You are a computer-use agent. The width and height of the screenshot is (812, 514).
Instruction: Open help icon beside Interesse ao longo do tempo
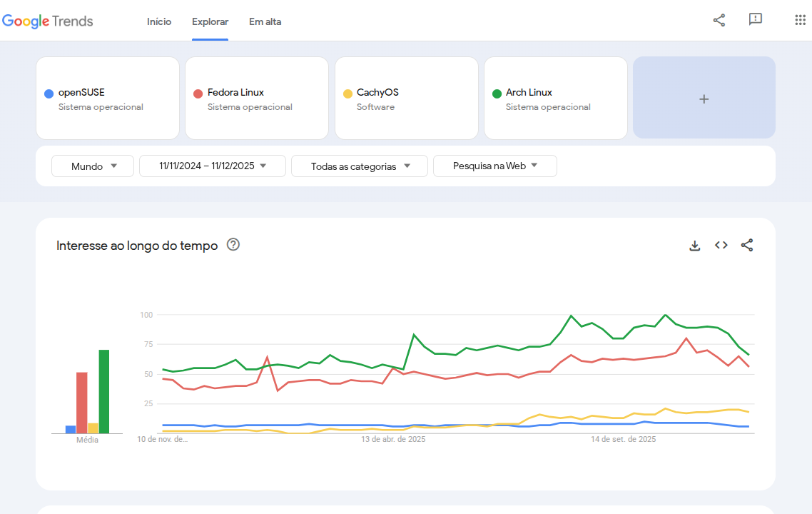pyautogui.click(x=233, y=245)
